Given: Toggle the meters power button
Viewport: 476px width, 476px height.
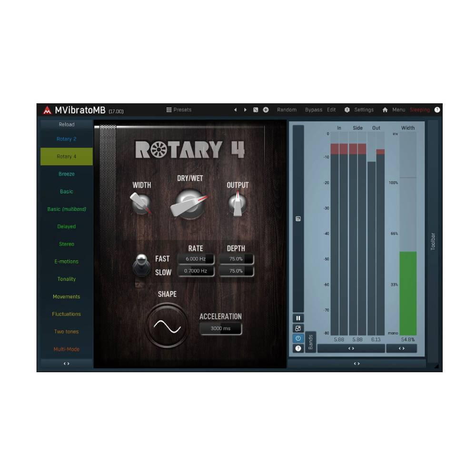Looking at the screenshot, I should tap(298, 338).
